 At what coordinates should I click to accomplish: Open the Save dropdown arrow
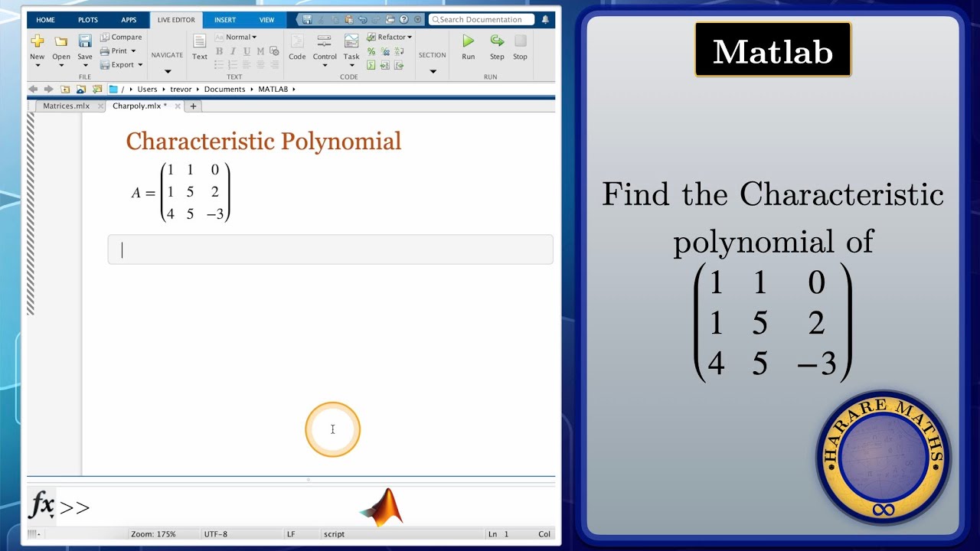pos(85,66)
